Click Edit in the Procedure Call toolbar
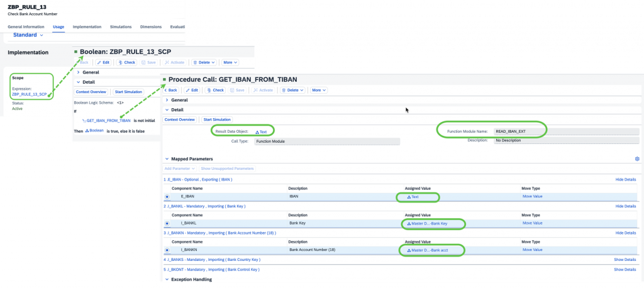 [192, 90]
